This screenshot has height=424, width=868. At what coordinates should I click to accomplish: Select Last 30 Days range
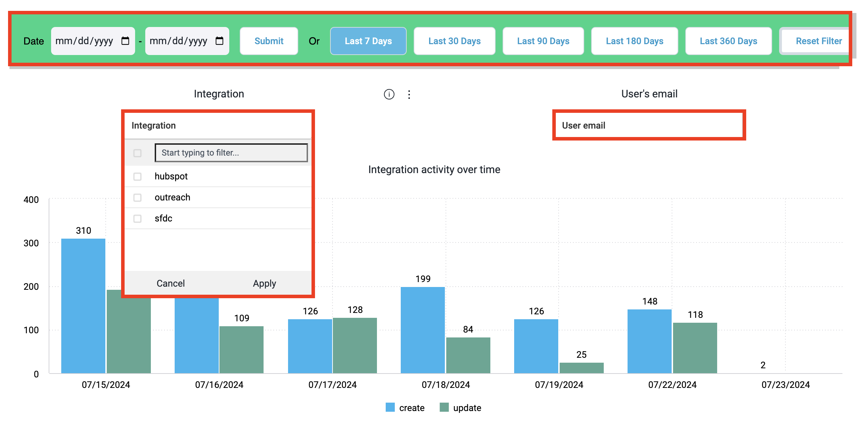pos(454,41)
